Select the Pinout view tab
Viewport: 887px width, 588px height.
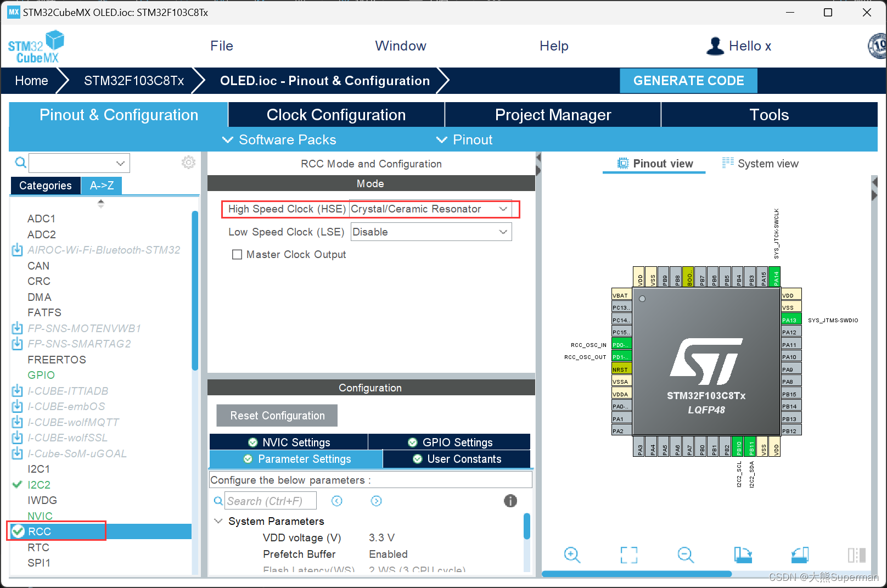655,164
